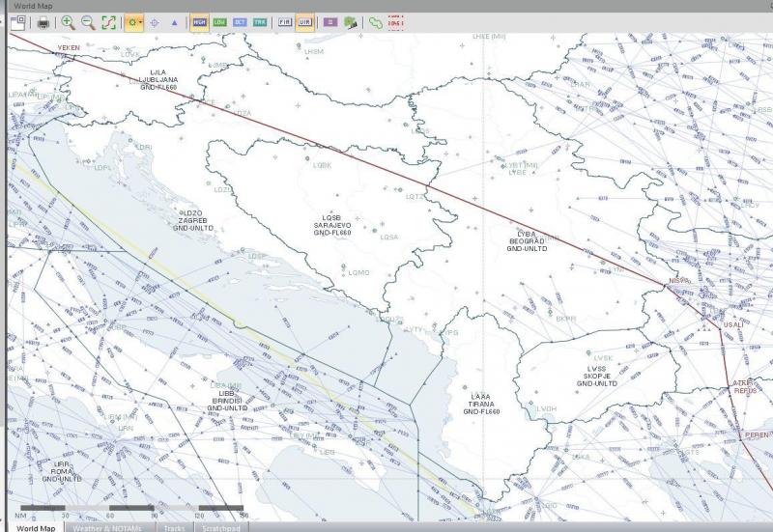Viewport: 773px width, 532px height.
Task: Toggle the LOW airways layer
Action: tap(220, 22)
